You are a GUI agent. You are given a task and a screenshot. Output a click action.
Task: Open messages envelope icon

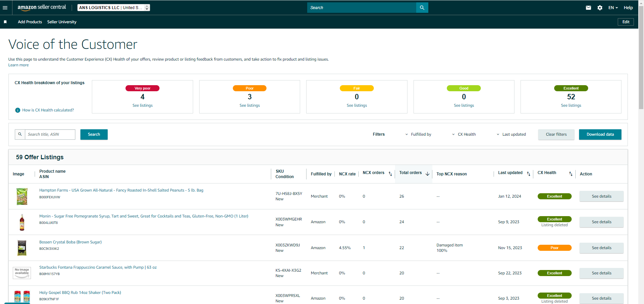(x=588, y=8)
